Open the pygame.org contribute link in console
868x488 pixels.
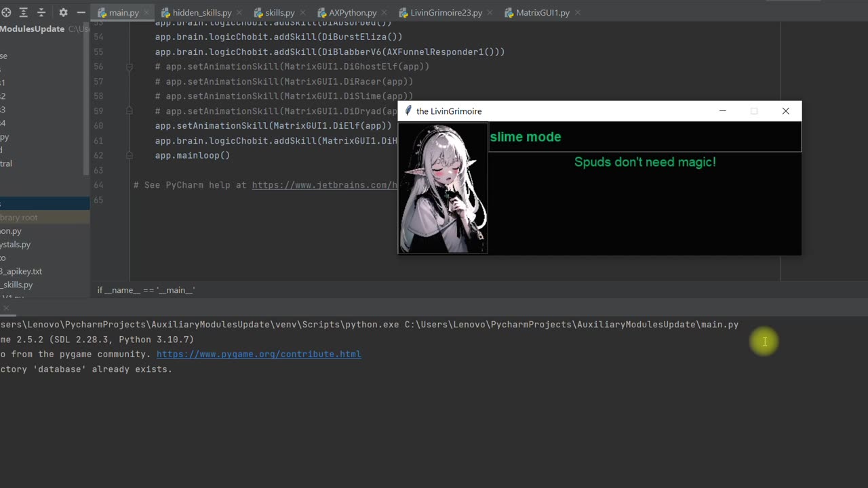point(258,354)
